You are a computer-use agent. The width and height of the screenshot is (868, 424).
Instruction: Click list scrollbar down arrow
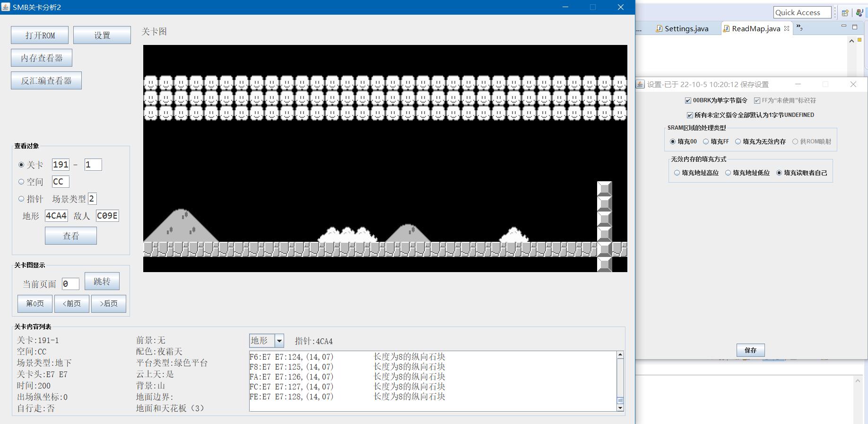[620, 407]
